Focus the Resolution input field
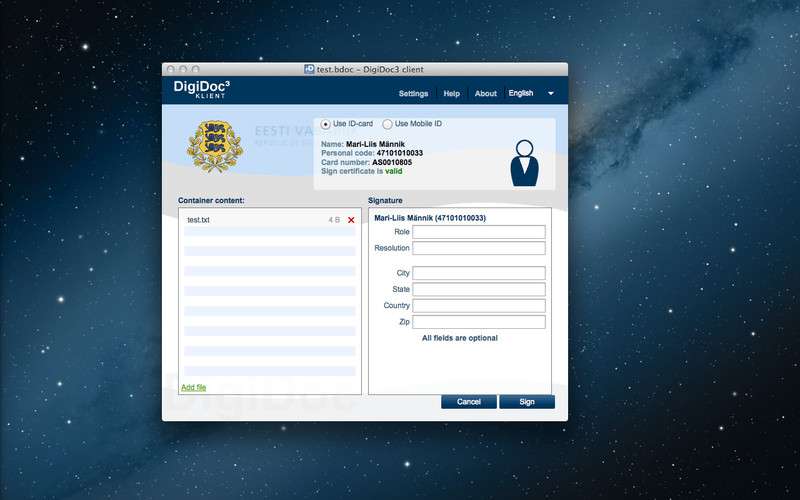800x500 pixels. pos(479,248)
